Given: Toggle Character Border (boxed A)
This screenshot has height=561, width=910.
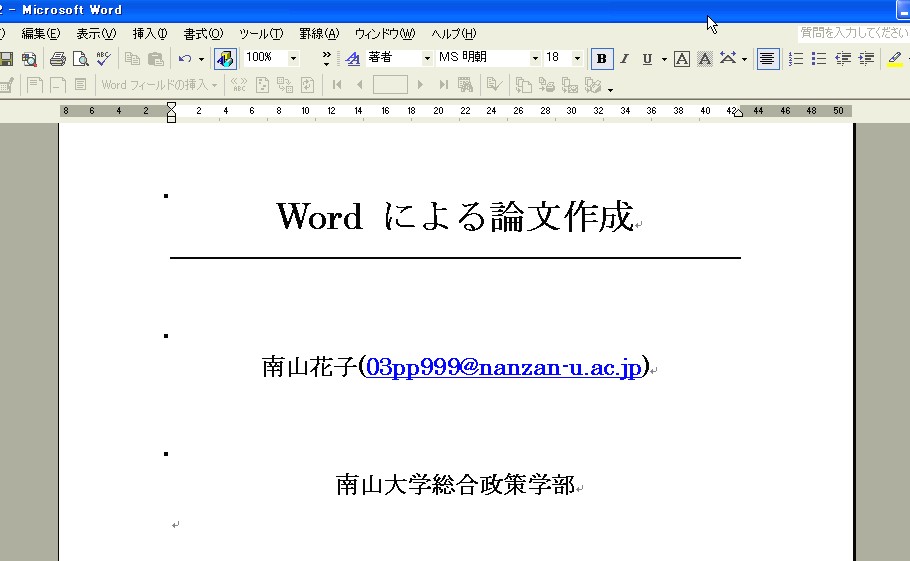Looking at the screenshot, I should click(x=682, y=59).
